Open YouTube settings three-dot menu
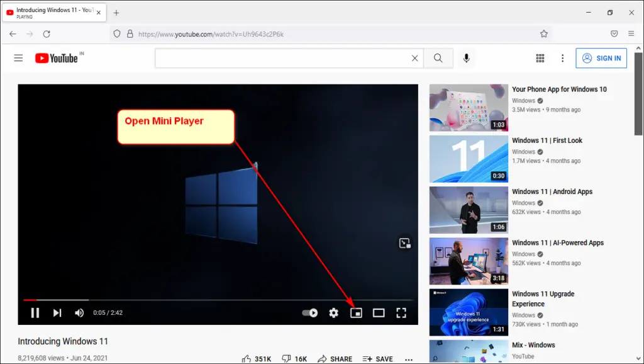644x364 pixels. pyautogui.click(x=563, y=58)
